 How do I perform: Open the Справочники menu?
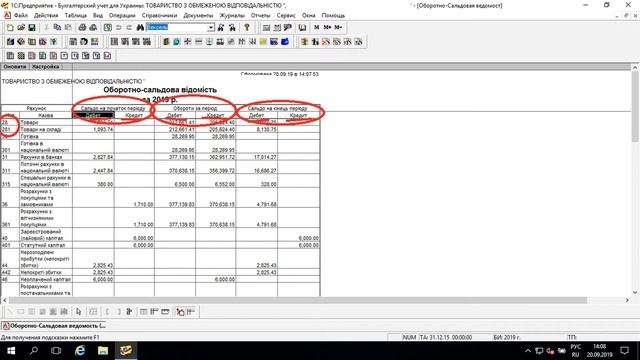(x=160, y=16)
